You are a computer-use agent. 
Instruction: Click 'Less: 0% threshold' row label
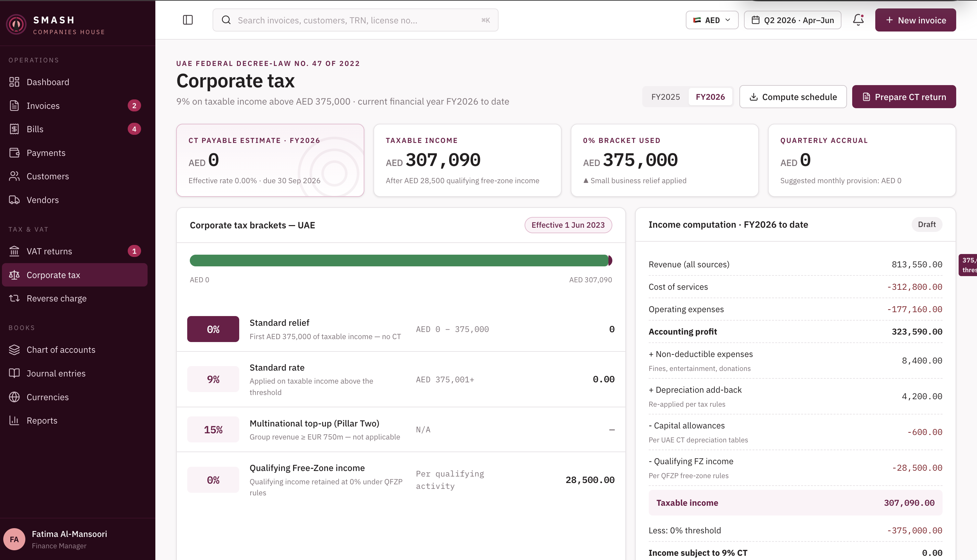pos(684,530)
